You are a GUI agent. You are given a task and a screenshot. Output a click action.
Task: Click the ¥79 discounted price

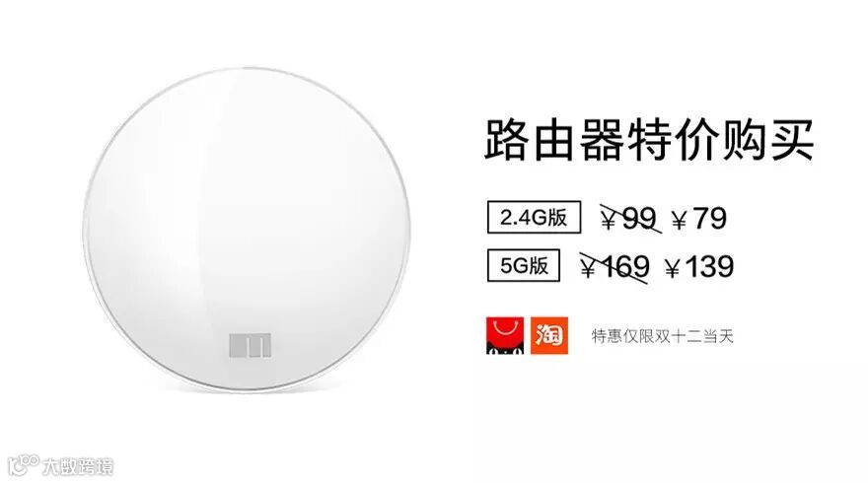click(x=698, y=219)
